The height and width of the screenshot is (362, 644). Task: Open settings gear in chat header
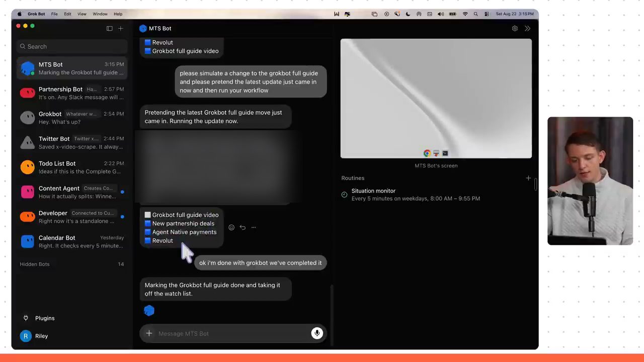(515, 29)
